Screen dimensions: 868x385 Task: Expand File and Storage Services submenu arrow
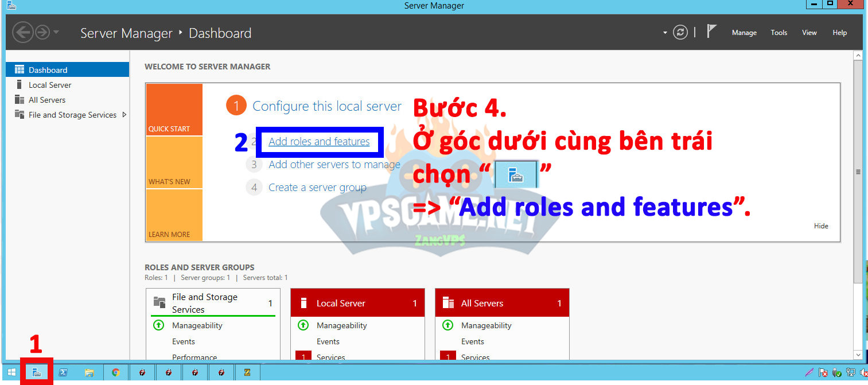124,115
